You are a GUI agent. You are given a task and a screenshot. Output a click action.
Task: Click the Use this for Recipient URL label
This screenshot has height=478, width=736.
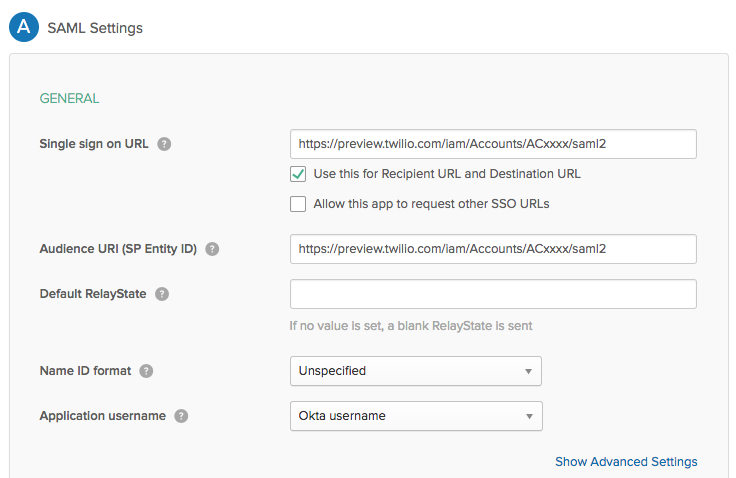click(447, 174)
